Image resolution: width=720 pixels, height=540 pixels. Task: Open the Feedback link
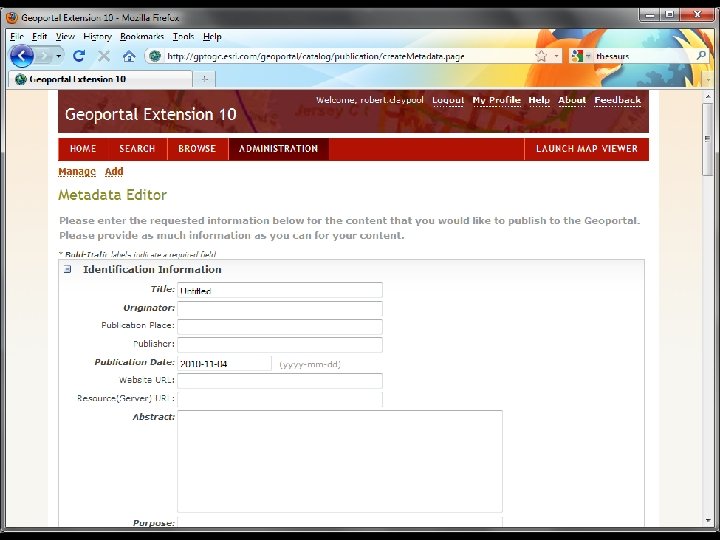coord(618,100)
